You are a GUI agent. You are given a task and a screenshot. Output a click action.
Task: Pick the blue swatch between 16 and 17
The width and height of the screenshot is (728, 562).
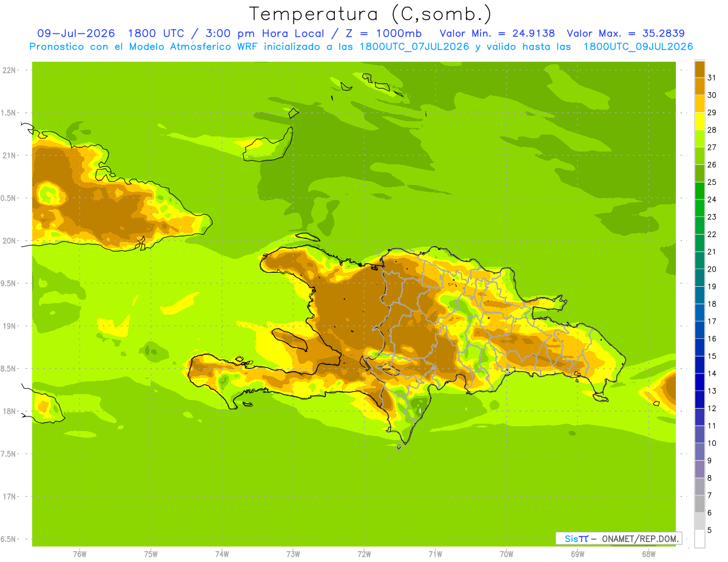click(x=699, y=330)
